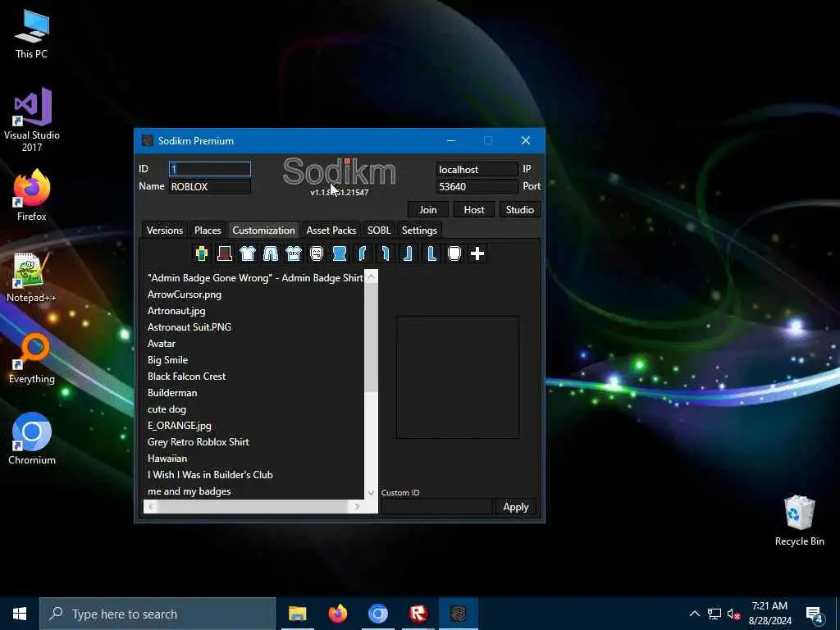Image resolution: width=840 pixels, height=630 pixels.
Task: Open Chromium from the taskbar
Action: click(377, 614)
